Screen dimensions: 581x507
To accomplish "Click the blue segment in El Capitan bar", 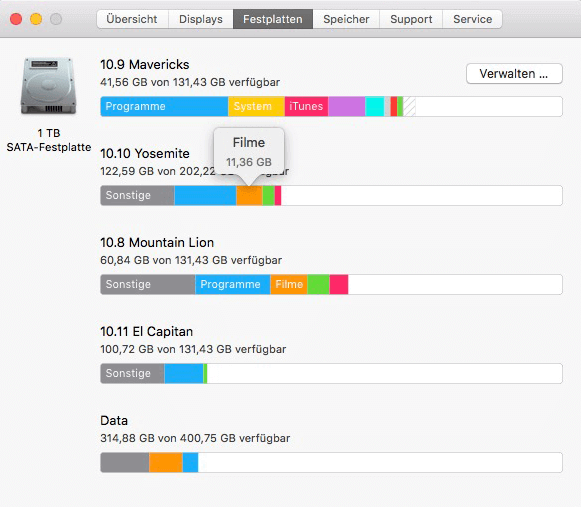I will point(184,373).
